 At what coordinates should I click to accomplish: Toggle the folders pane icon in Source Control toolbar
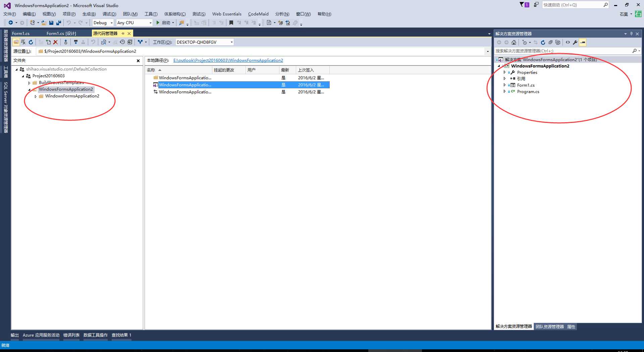(16, 42)
